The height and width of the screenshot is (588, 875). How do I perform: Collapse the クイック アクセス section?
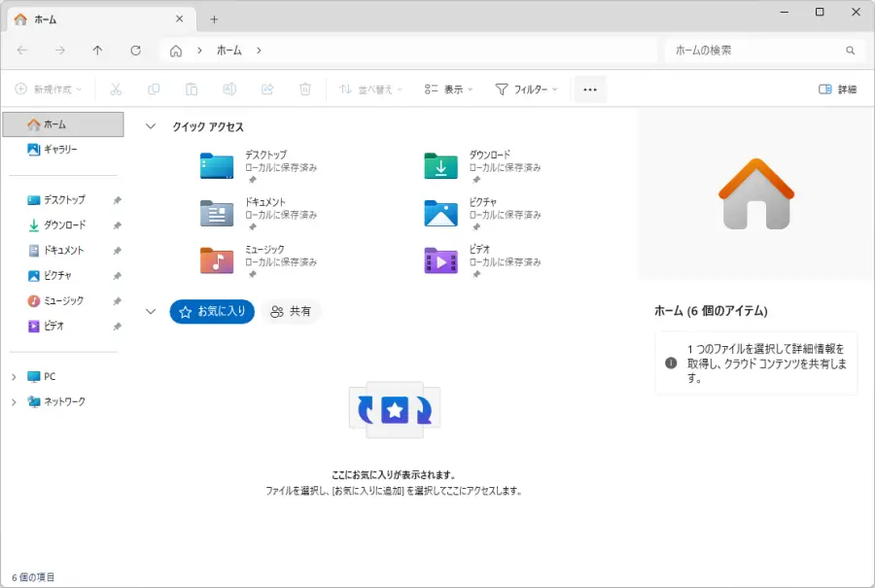pyautogui.click(x=151, y=126)
